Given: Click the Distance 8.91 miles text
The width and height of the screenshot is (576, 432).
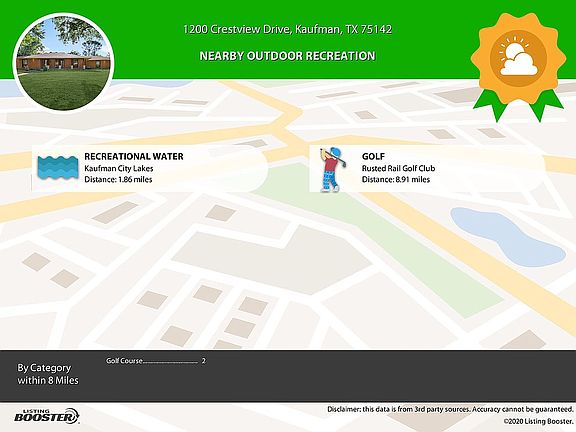Looking at the screenshot, I should (396, 180).
